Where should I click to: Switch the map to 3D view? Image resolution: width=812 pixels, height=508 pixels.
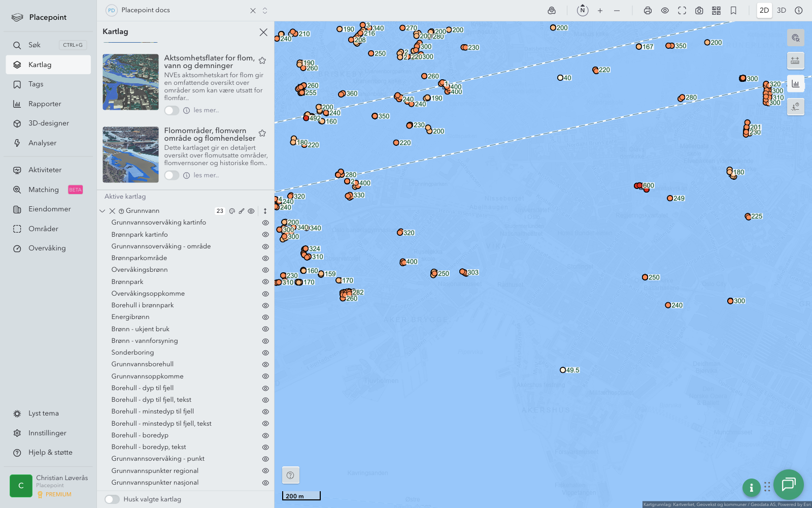(x=782, y=10)
